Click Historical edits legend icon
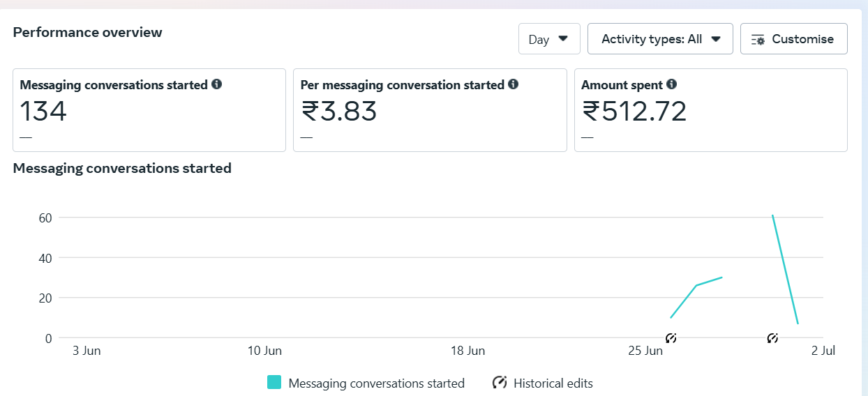The image size is (868, 396). point(500,383)
